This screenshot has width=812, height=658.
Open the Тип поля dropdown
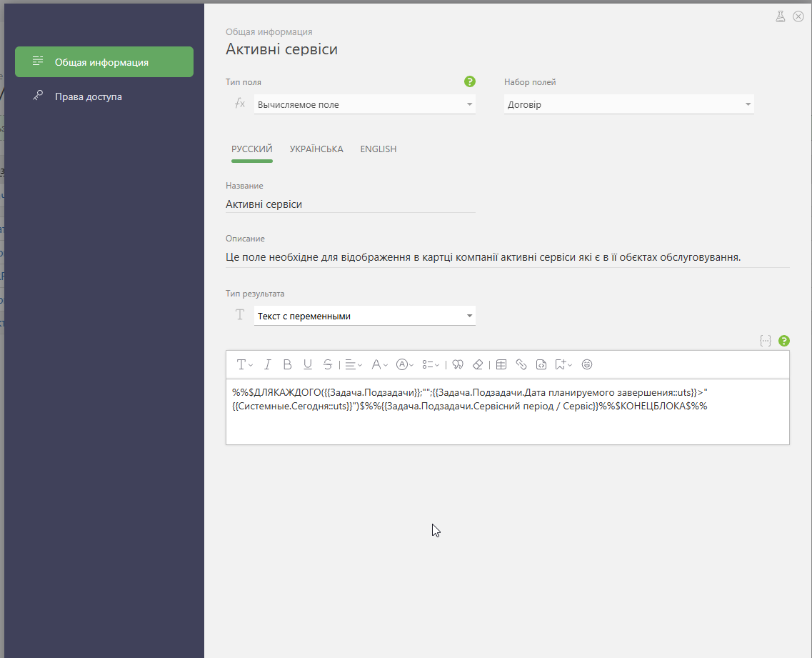(364, 104)
